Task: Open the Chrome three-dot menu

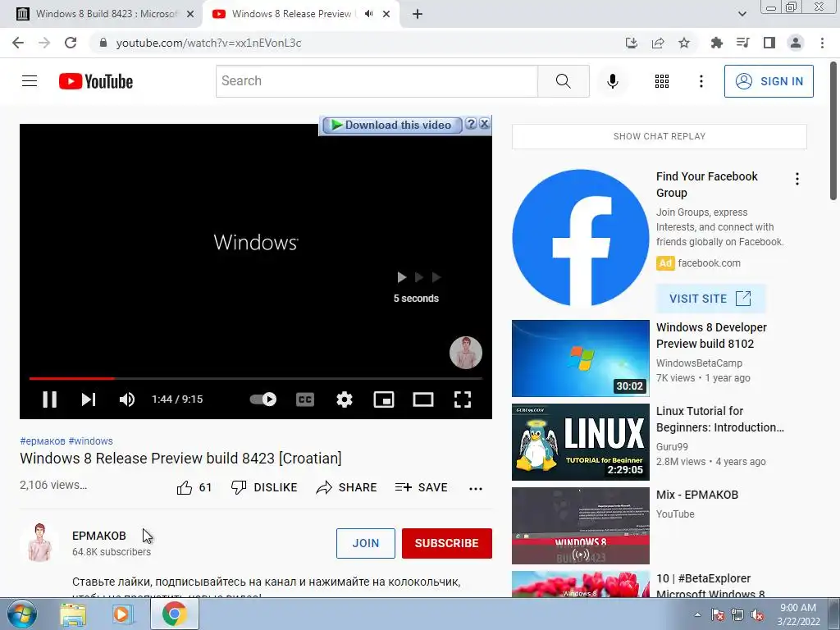Action: coord(822,43)
